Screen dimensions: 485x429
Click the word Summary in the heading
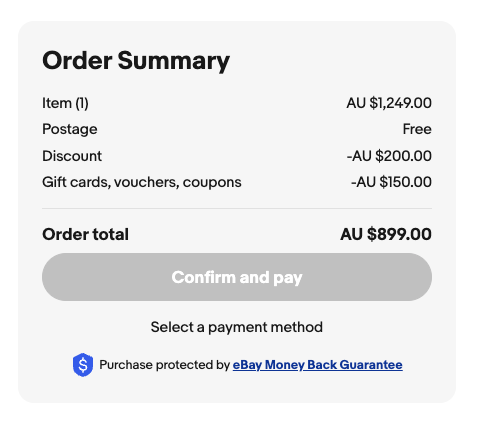(x=174, y=61)
